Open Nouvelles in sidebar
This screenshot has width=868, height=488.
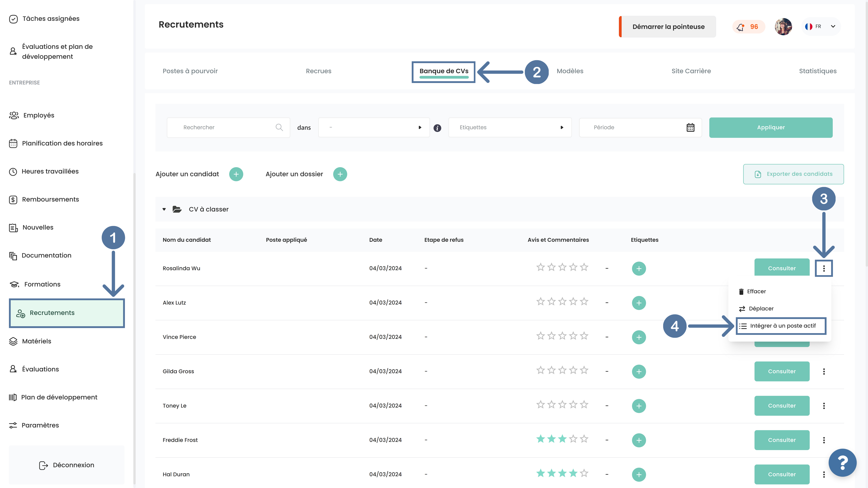[x=31, y=228]
